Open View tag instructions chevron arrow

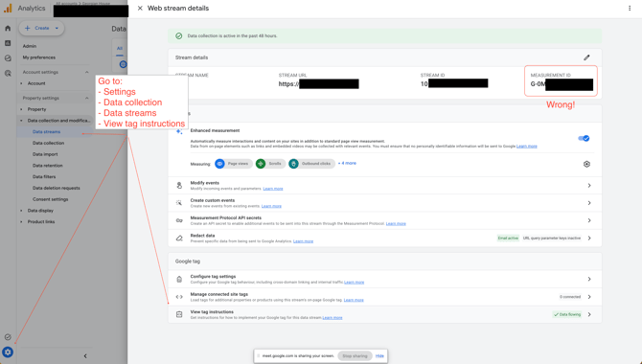pos(589,314)
